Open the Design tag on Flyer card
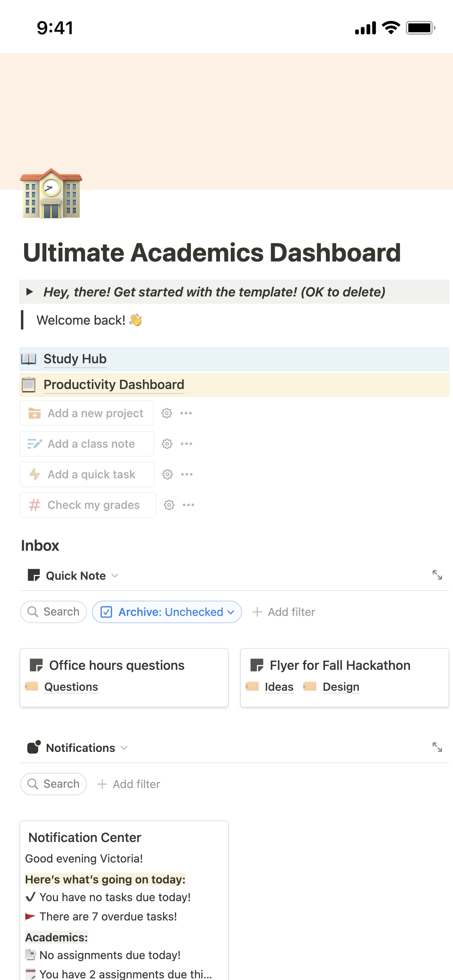This screenshot has width=453, height=980. pyautogui.click(x=341, y=687)
